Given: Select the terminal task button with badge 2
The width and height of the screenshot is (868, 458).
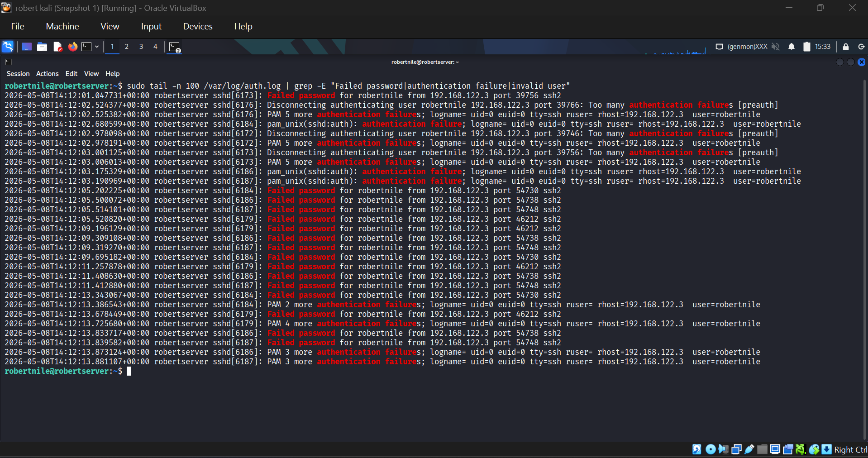Looking at the screenshot, I should 175,47.
